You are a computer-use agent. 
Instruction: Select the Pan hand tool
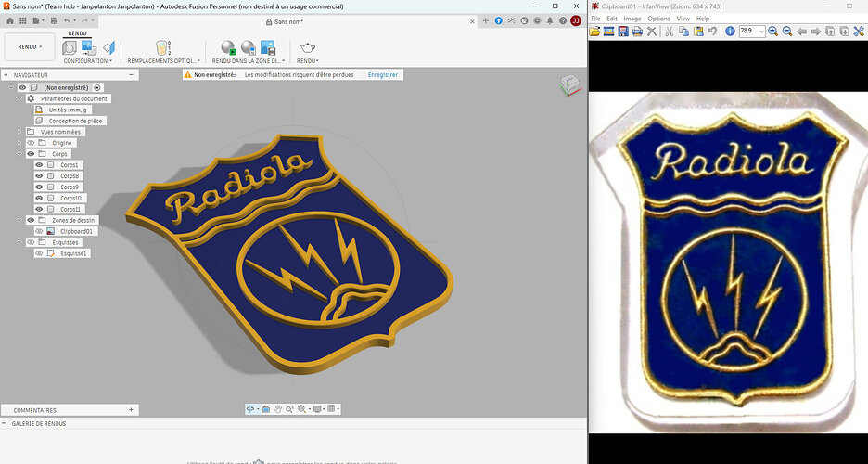point(278,409)
